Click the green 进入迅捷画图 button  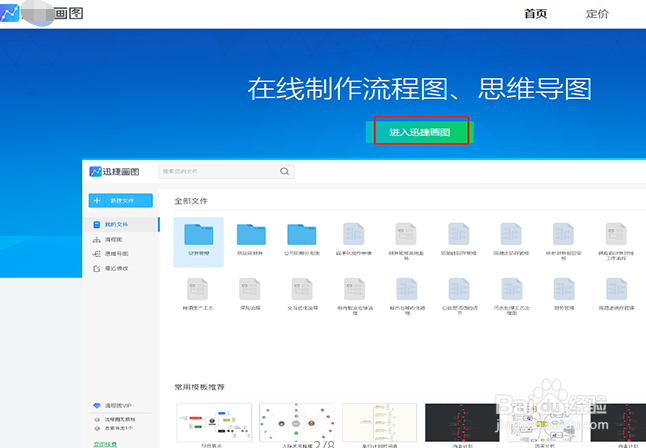pos(420,132)
